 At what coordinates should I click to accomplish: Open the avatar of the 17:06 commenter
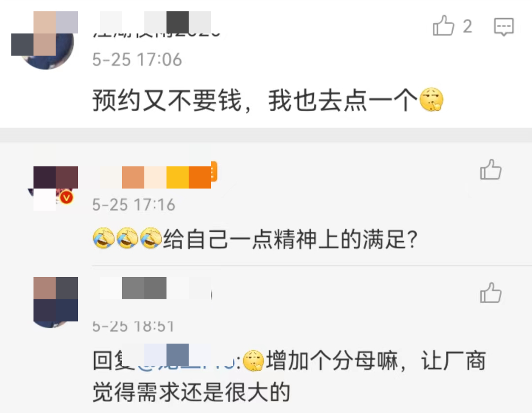tap(45, 41)
